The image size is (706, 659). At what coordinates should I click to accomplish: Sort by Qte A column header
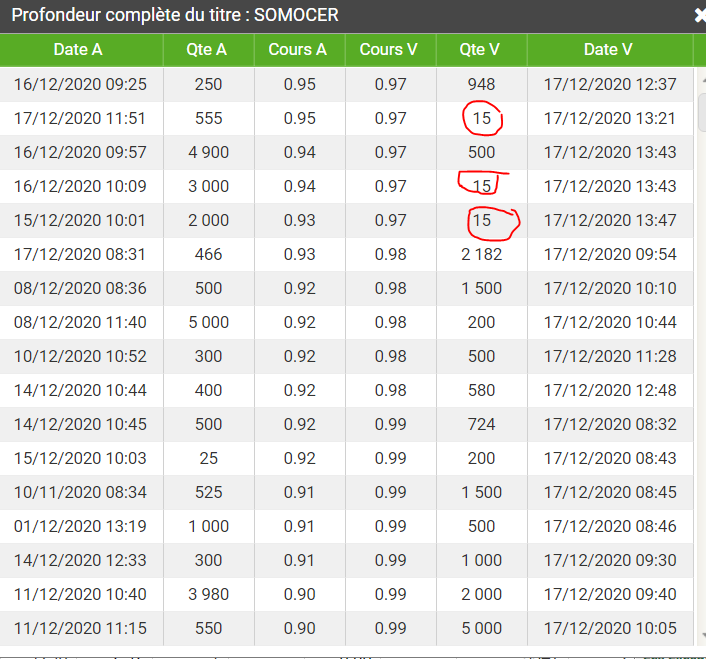[206, 50]
